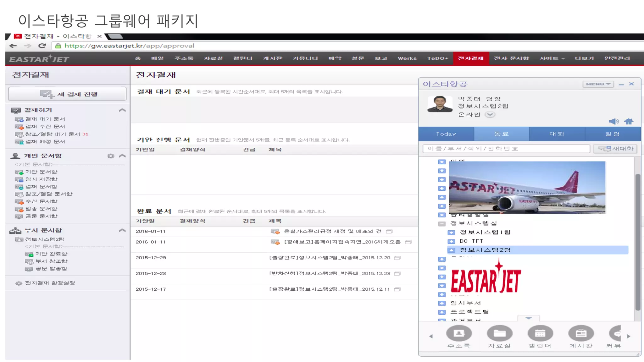Screen dimensions: 644x362
Task: Click the address bar URL
Action: (x=129, y=46)
